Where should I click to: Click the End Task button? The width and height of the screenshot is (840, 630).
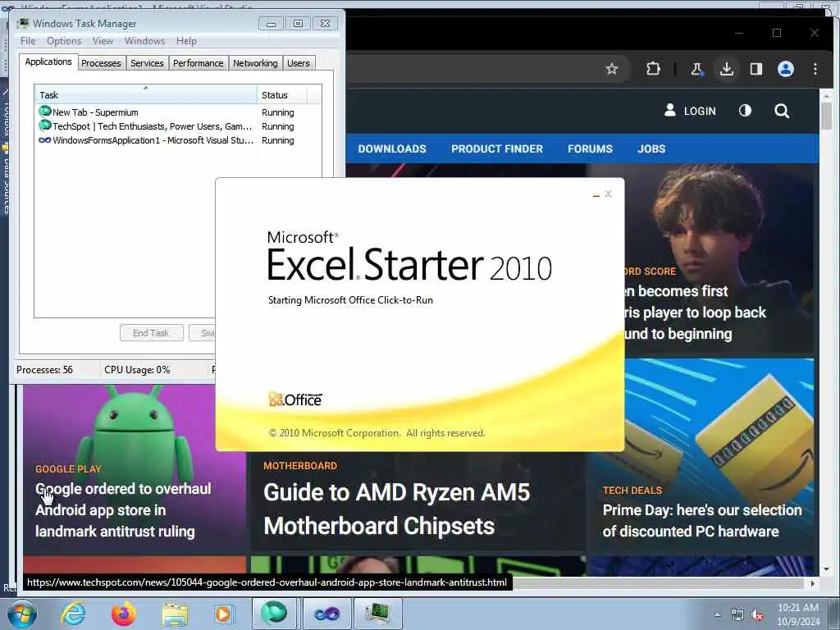151,333
